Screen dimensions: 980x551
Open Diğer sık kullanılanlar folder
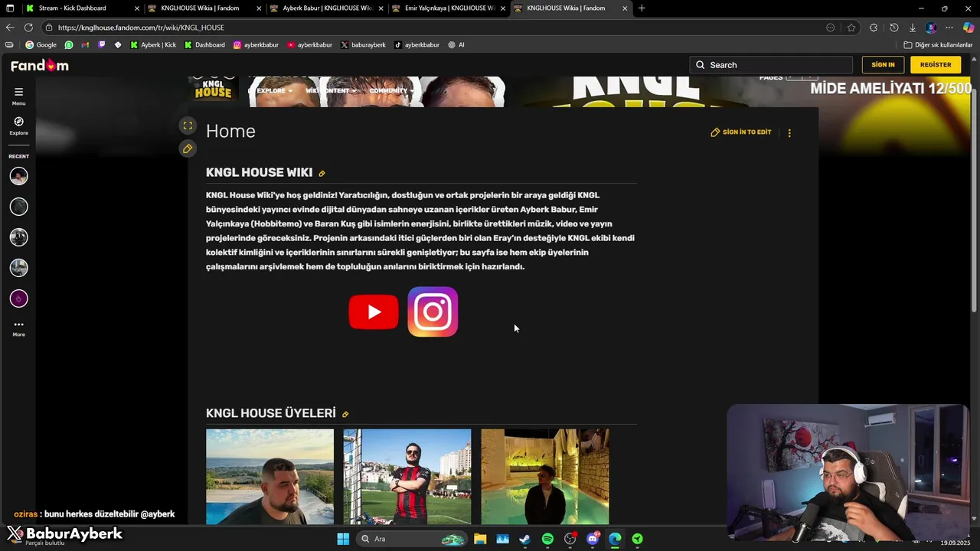coord(938,45)
